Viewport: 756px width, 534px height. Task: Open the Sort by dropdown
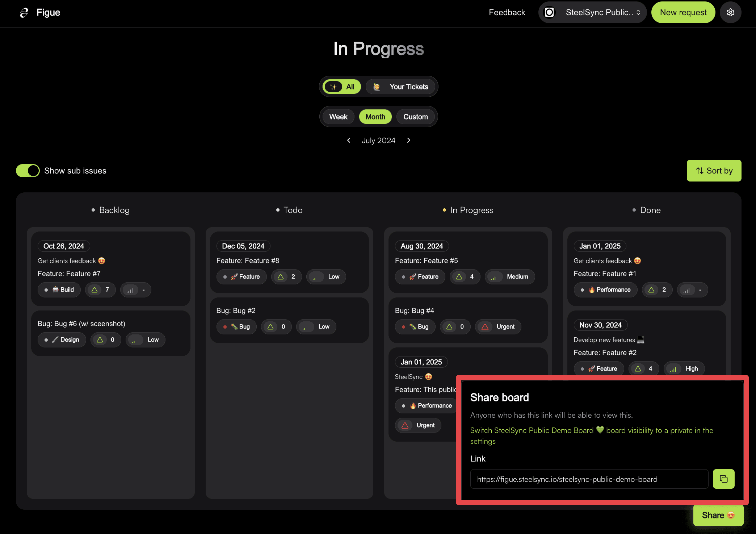pyautogui.click(x=714, y=171)
